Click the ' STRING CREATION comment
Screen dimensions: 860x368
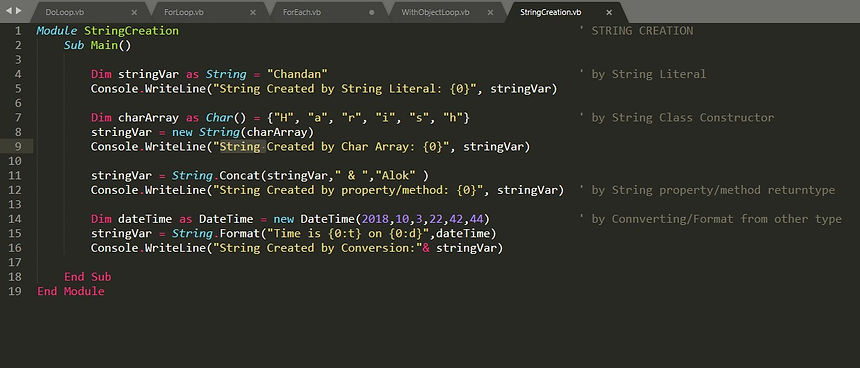click(636, 31)
